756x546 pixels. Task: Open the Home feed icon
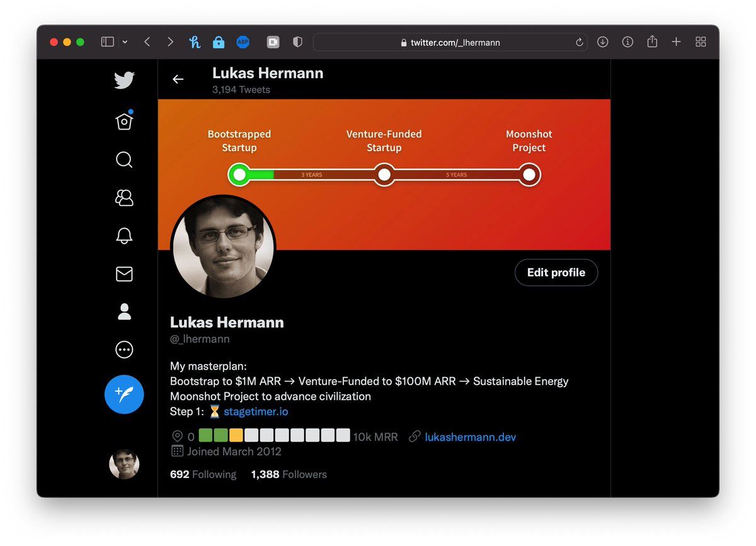coord(124,121)
